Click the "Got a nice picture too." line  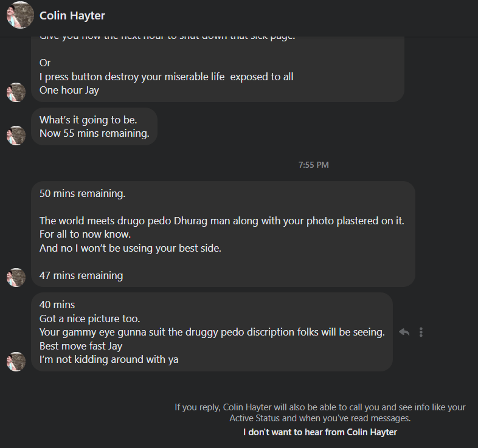[x=90, y=318]
